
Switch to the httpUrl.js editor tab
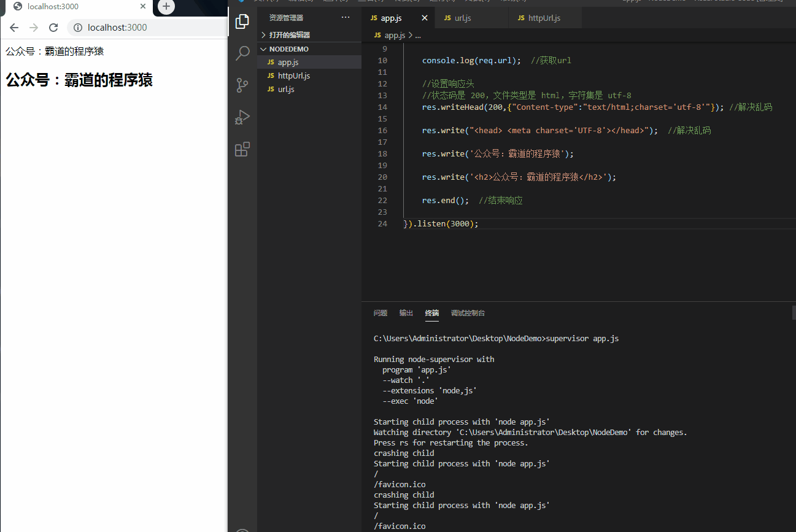(544, 18)
